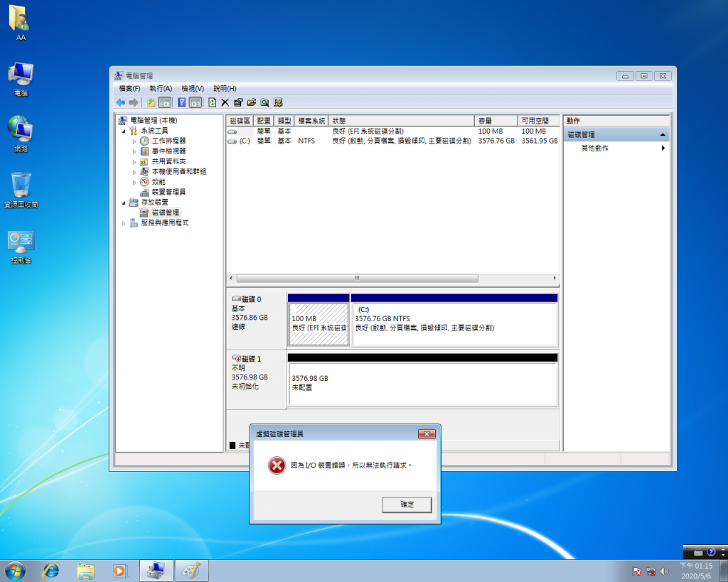The width and height of the screenshot is (728, 582).
Task: Select the (C:) 3576.76 GB NTFS partition
Action: click(454, 324)
